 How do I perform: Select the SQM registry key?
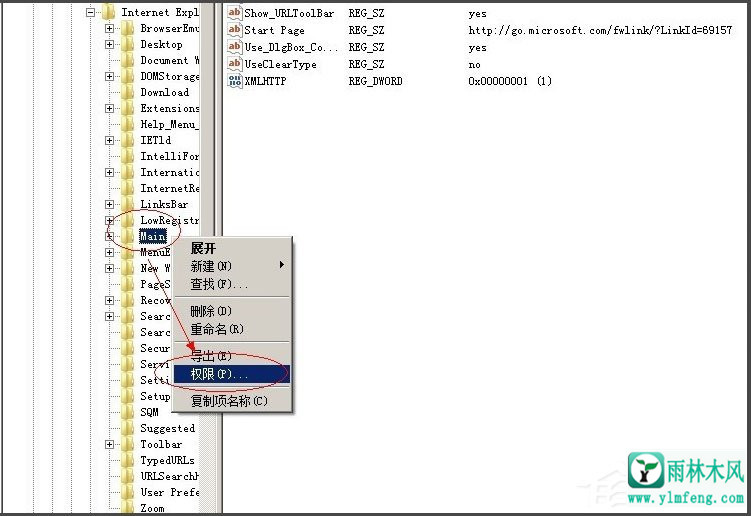click(149, 413)
